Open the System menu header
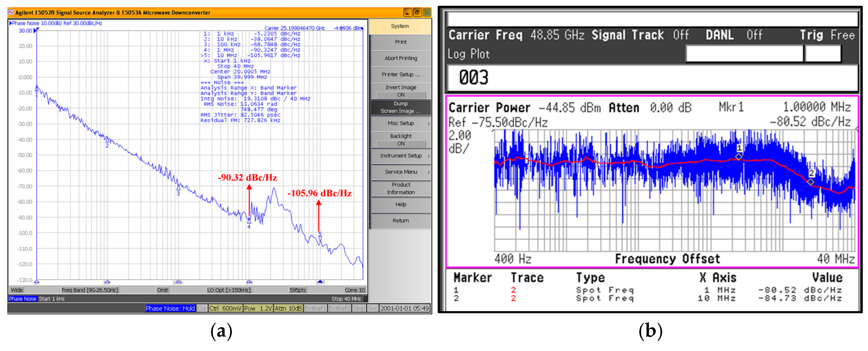868x351 pixels. coord(400,26)
